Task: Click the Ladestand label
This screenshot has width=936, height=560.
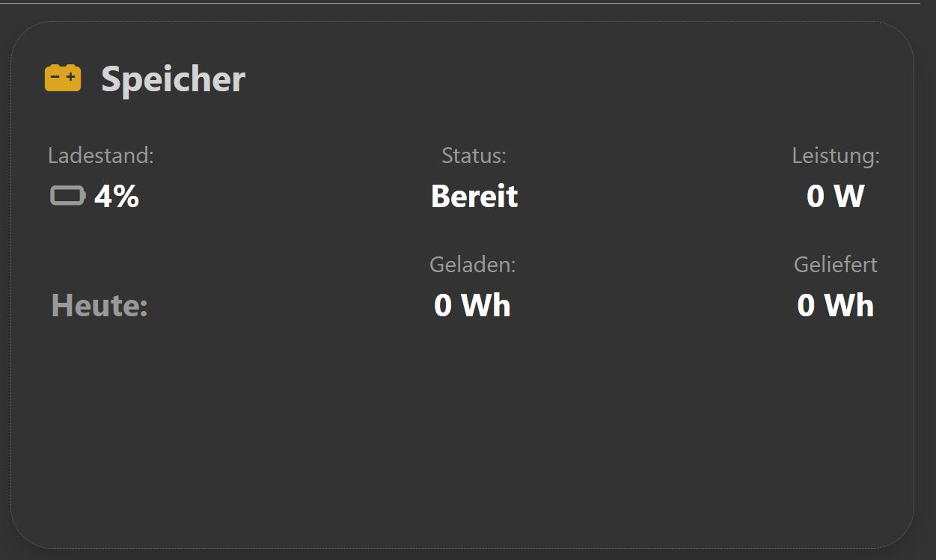Action: 100,156
